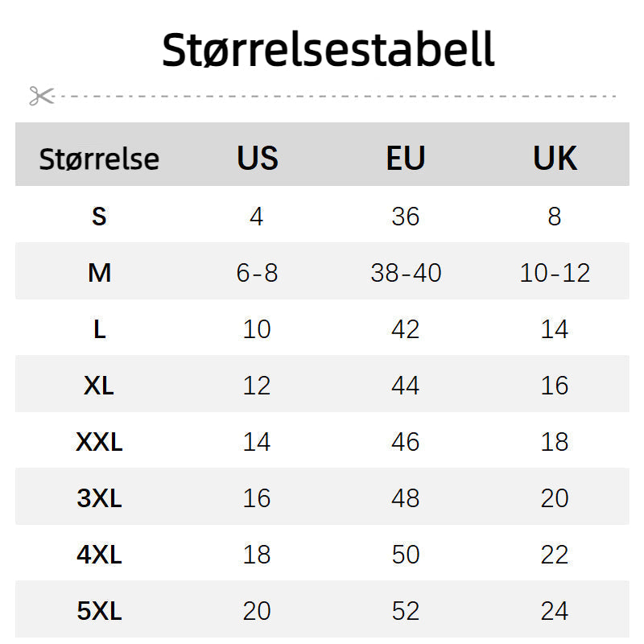Select the 5XL size row label
This screenshot has height=644, width=644.
click(99, 611)
